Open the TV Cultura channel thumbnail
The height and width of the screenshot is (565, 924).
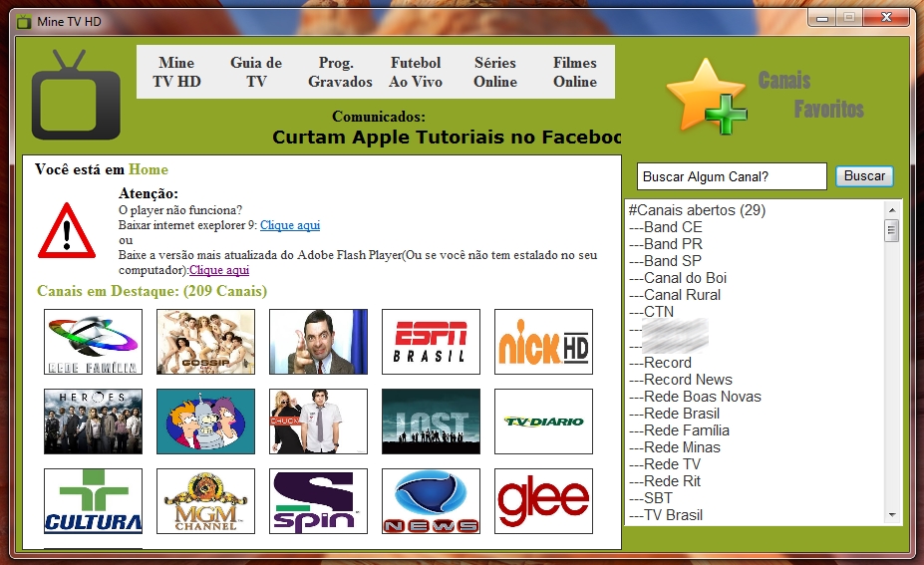[x=93, y=501]
